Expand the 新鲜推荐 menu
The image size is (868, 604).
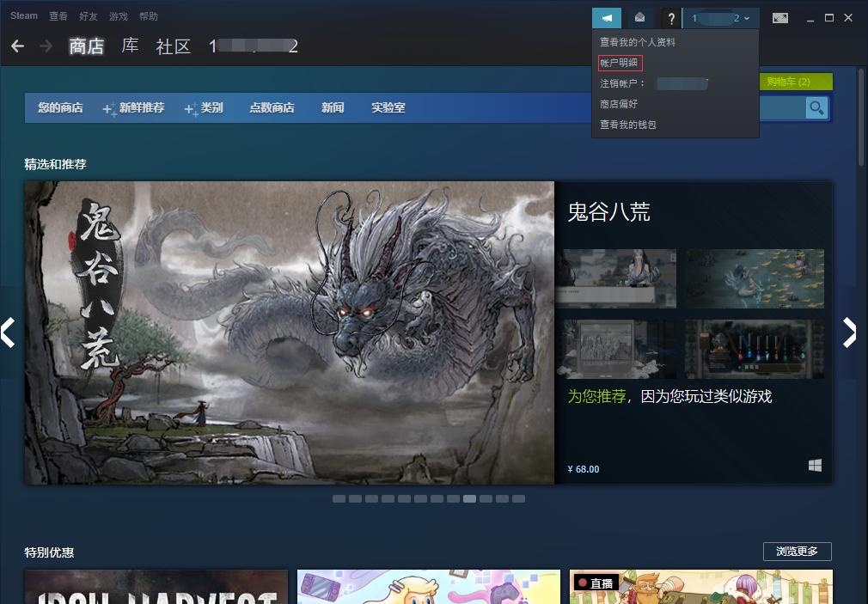(144, 107)
